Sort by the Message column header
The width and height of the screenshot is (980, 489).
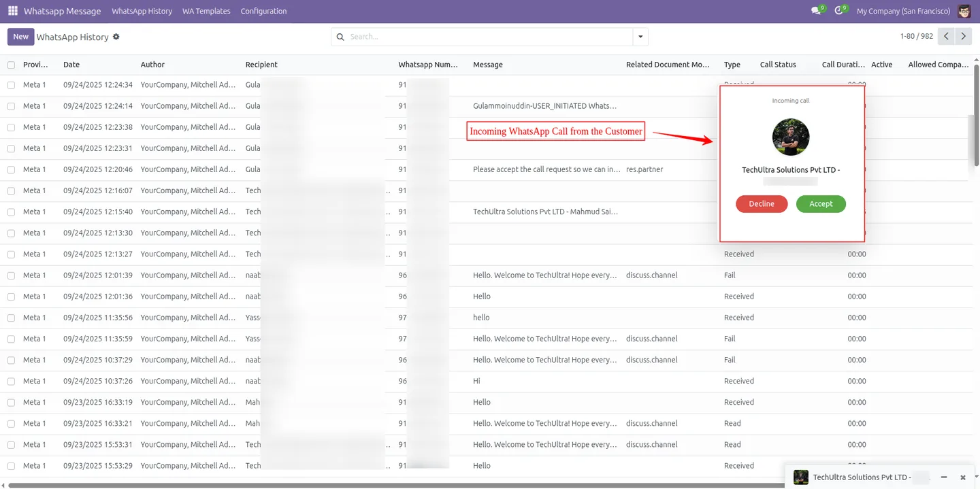(488, 65)
